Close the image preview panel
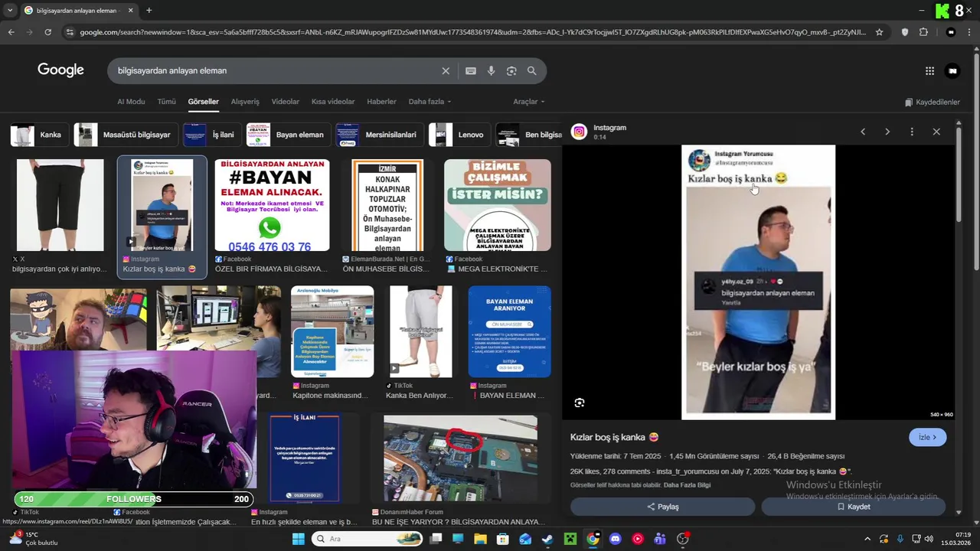Screen dimensions: 980x551 tap(936, 132)
